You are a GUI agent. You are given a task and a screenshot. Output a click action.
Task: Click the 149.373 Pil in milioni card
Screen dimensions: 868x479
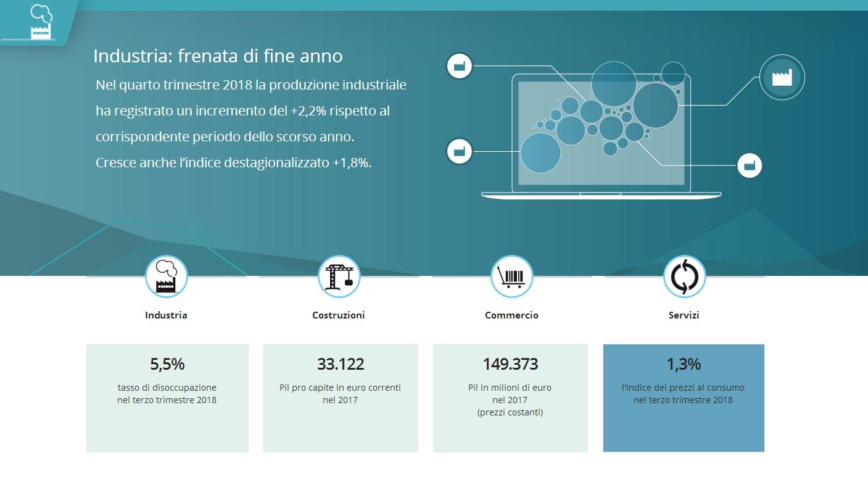[x=510, y=398]
